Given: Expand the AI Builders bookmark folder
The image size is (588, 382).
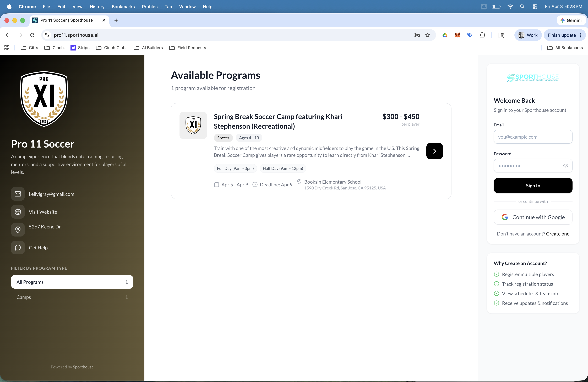Looking at the screenshot, I should (148, 48).
